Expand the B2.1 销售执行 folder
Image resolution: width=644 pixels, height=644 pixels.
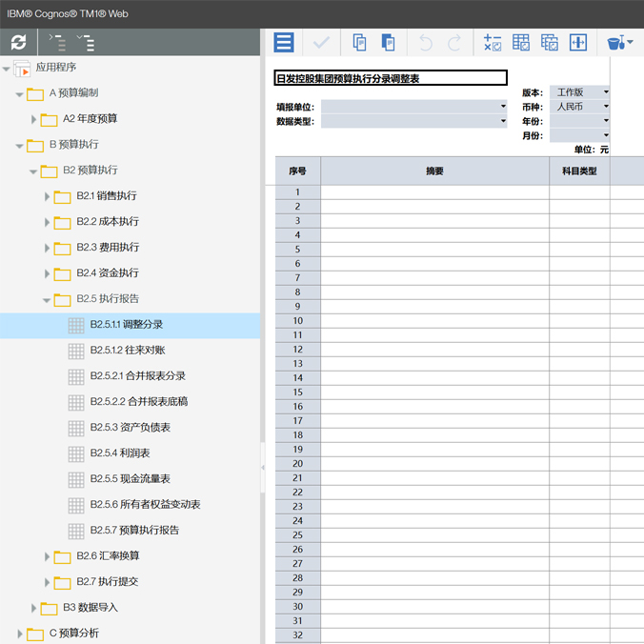click(47, 197)
